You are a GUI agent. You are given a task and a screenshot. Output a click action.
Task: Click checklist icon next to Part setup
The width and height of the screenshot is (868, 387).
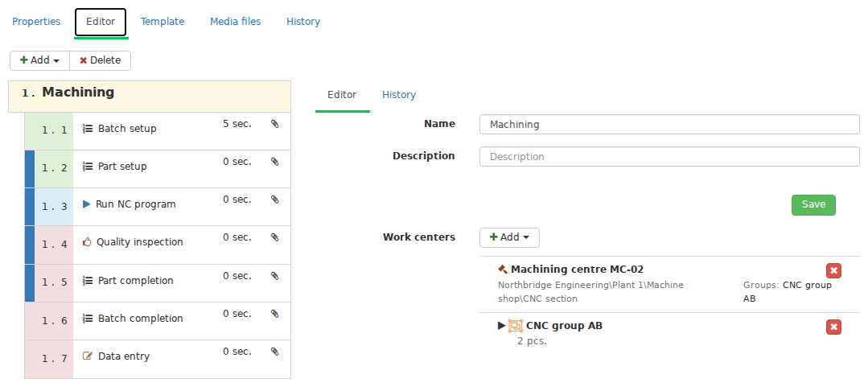pyautogui.click(x=88, y=167)
